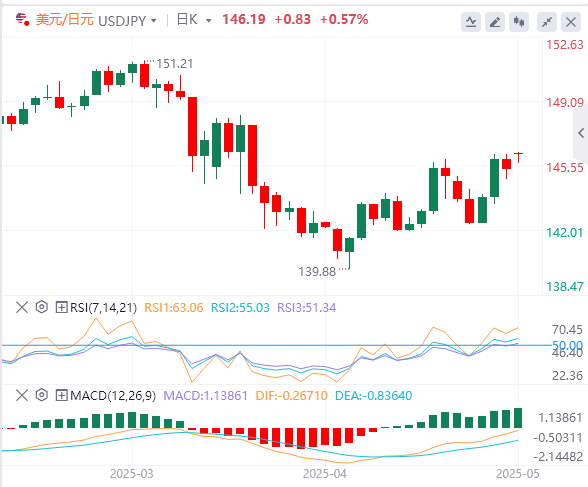Open MACD indicator settings hexagon
Viewport: 588px width, 487px height.
pyautogui.click(x=42, y=395)
